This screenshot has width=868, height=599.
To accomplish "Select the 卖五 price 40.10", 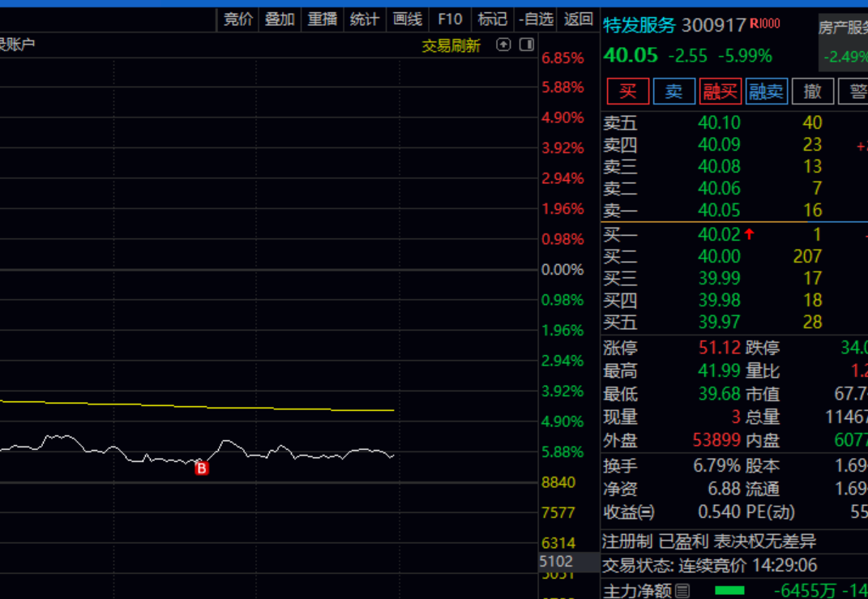I will pos(719,122).
